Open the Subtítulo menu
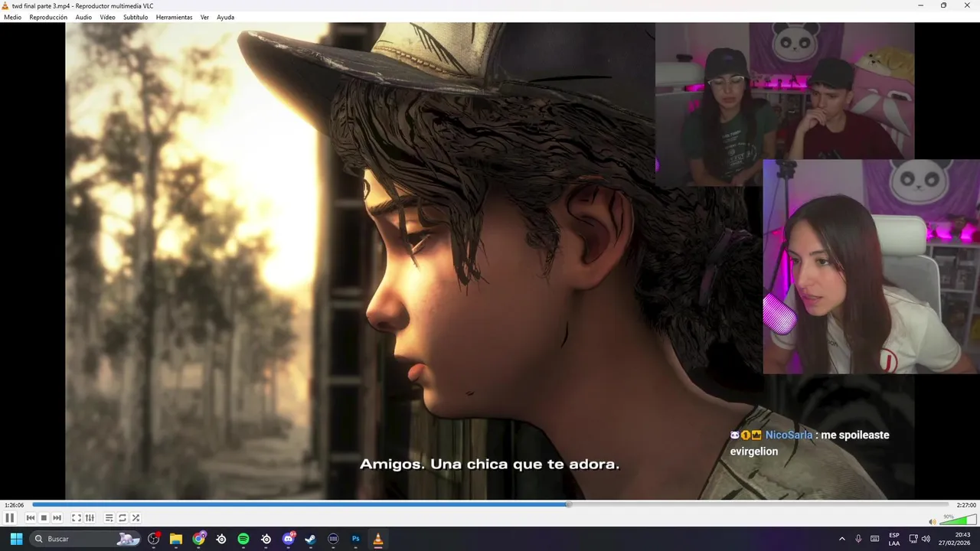Viewport: 980px width, 551px height. [x=136, y=17]
